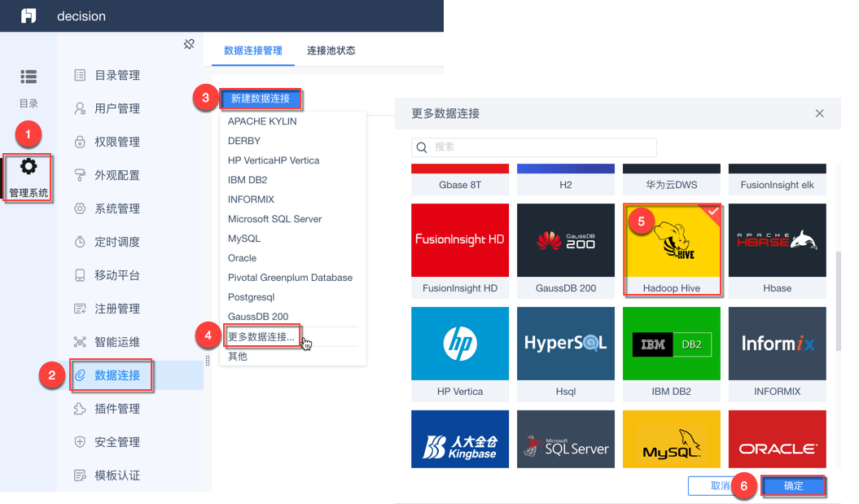
Task: Select the Hadoop Hive tile
Action: (x=672, y=251)
